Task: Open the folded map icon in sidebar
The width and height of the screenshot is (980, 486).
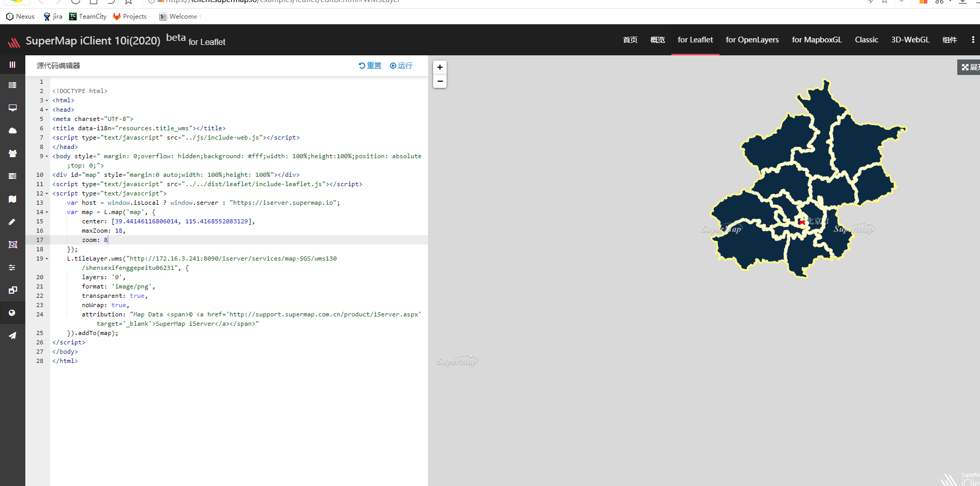Action: pyautogui.click(x=12, y=199)
